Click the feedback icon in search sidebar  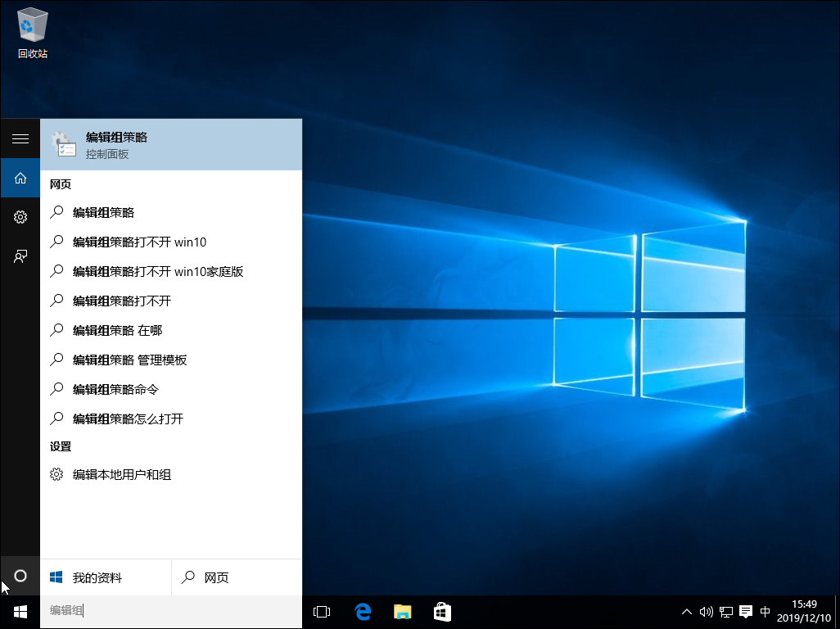[x=20, y=256]
